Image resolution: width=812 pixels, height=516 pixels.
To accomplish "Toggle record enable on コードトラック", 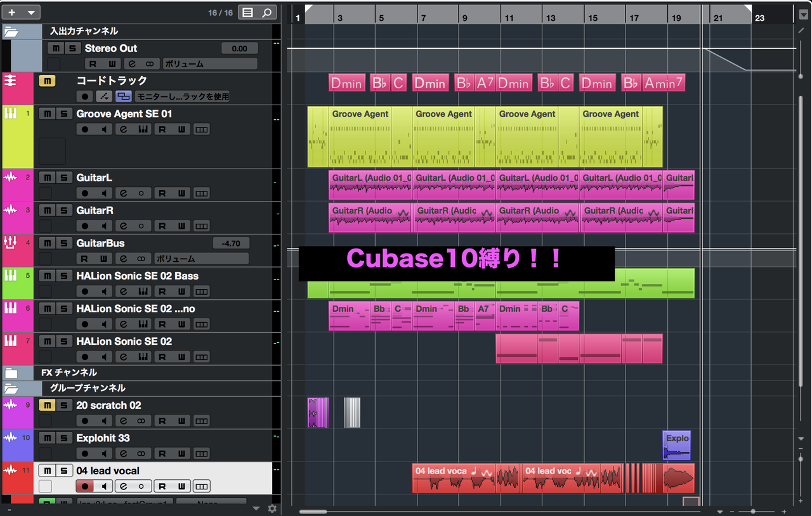I will tap(85, 96).
